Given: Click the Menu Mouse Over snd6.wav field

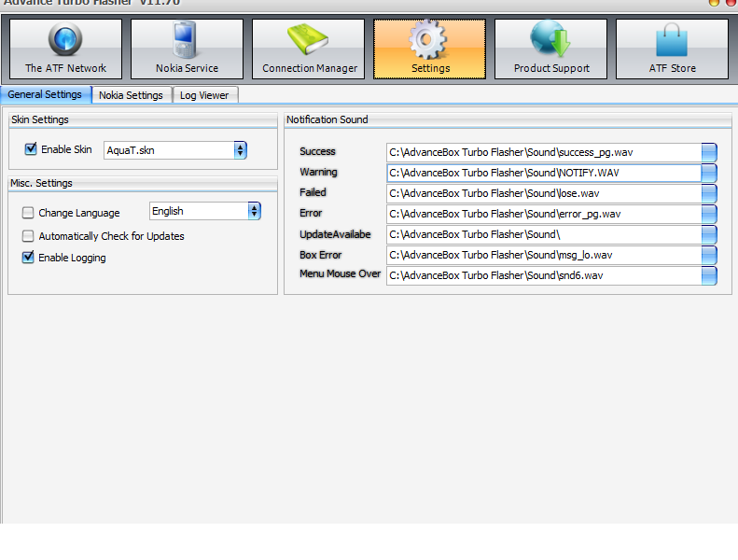Looking at the screenshot, I should point(544,275).
